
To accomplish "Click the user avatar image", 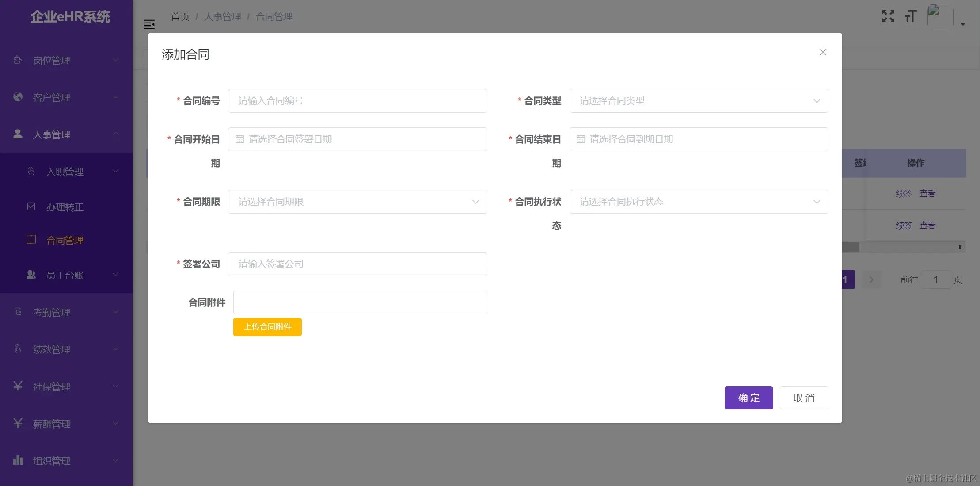I will click(x=940, y=16).
